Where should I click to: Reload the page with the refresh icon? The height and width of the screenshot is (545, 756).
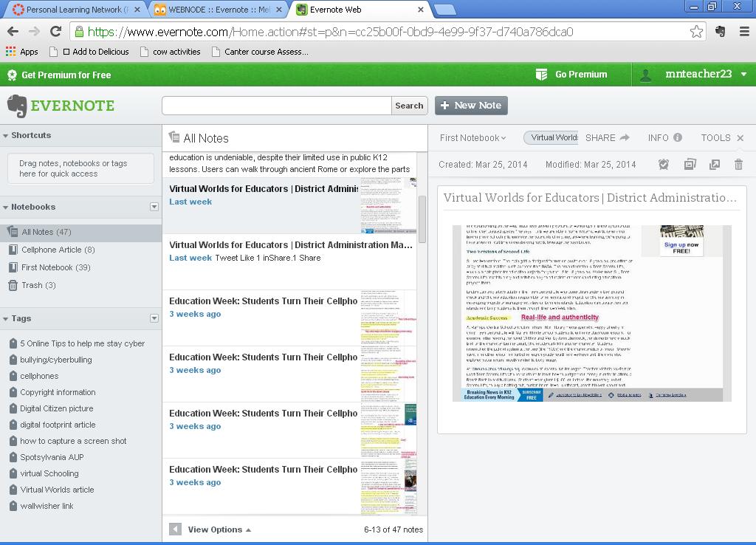(x=56, y=32)
